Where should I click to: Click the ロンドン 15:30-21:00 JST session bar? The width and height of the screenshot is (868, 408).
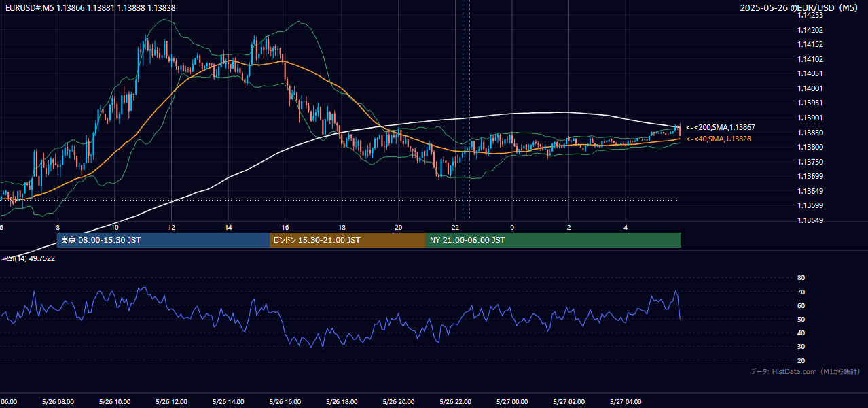348,240
